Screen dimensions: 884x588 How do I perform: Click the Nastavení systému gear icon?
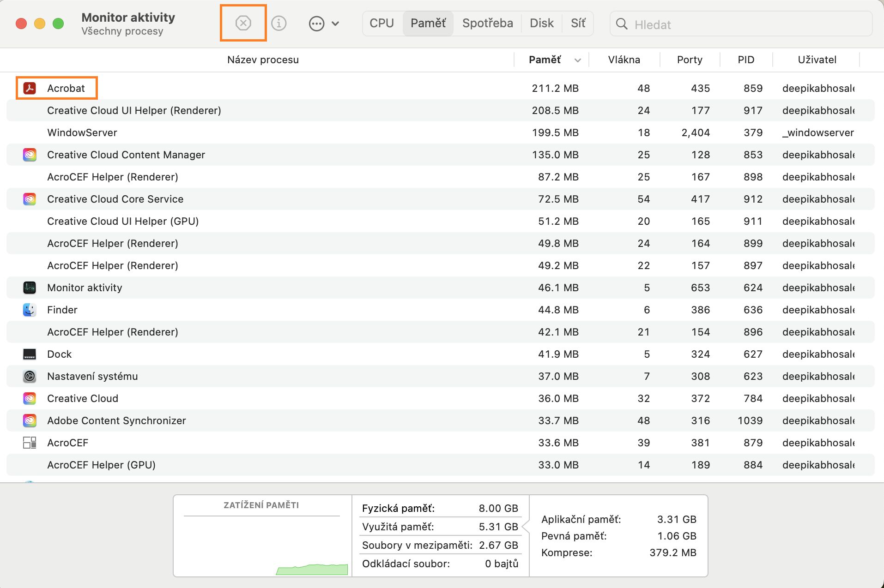pos(30,376)
